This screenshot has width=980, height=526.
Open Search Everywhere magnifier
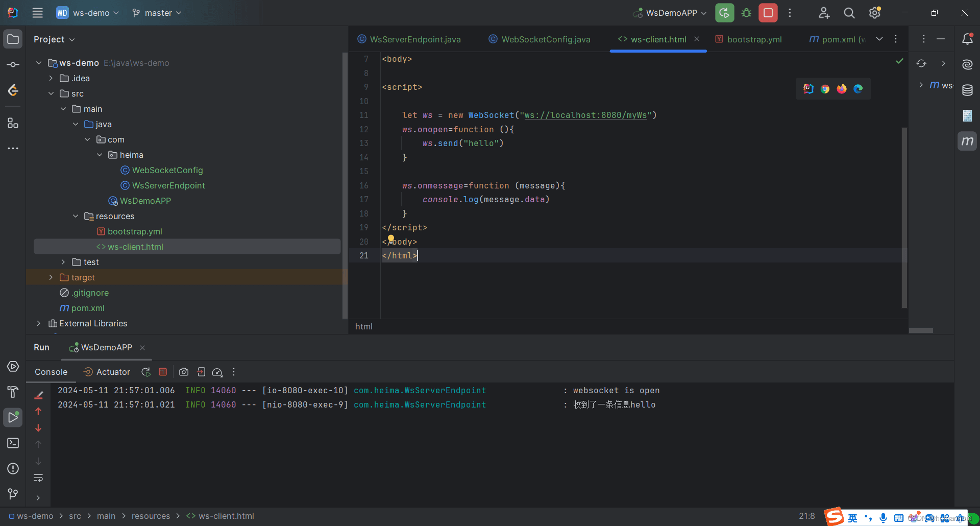(x=849, y=13)
